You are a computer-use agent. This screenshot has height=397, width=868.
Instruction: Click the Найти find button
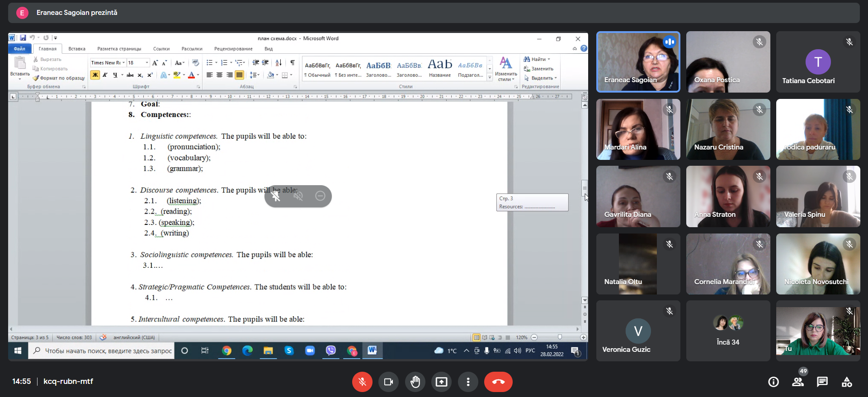point(537,59)
